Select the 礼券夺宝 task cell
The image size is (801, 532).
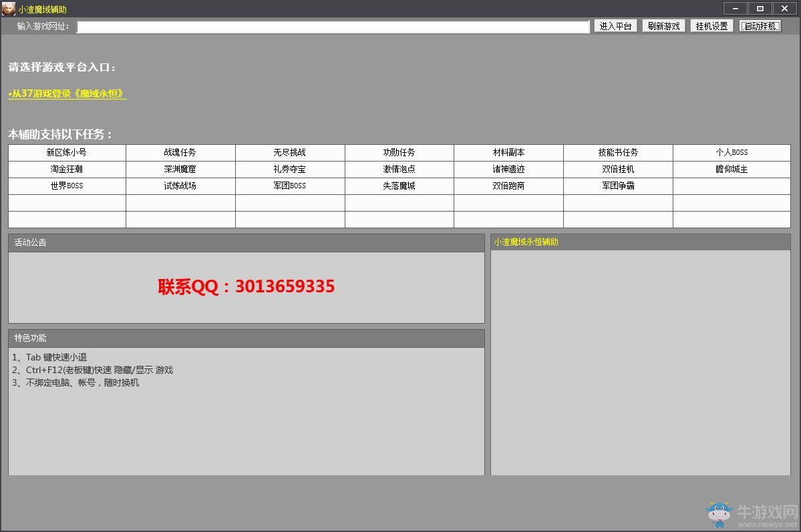[290, 170]
